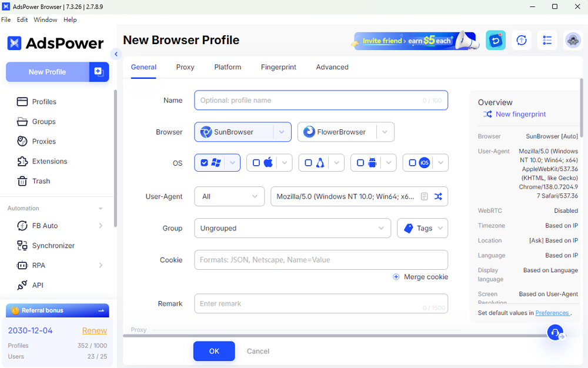Open the task list icon in header
This screenshot has width=588, height=368.
point(547,40)
